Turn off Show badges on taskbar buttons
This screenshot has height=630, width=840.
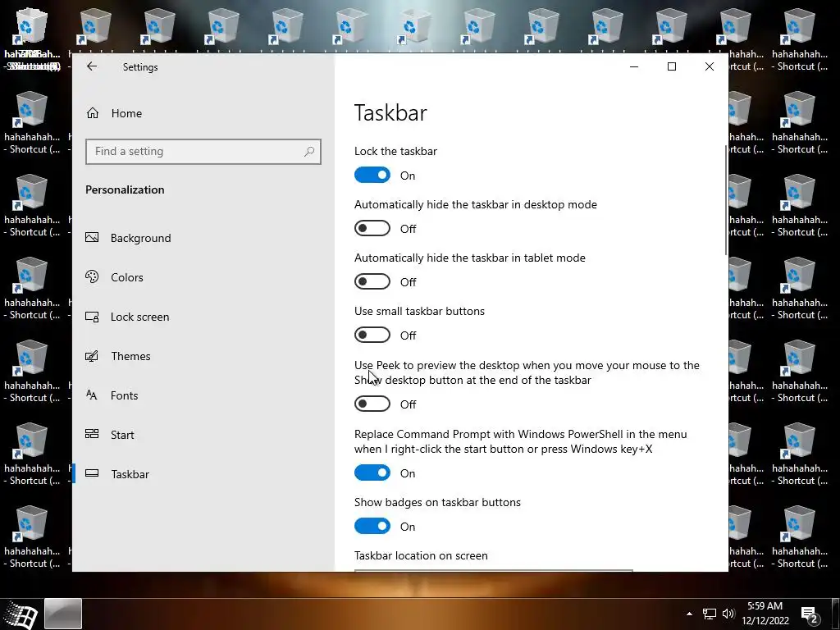pyautogui.click(x=372, y=527)
